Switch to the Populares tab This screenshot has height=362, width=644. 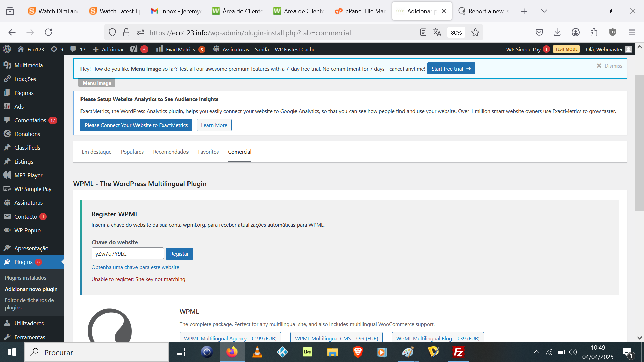132,152
